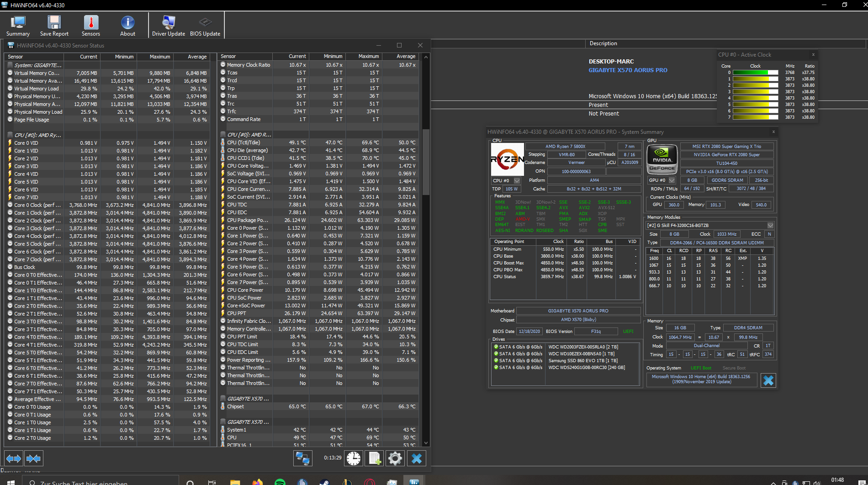The image size is (868, 485).
Task: Select the 'Command Rate' sensor row
Action: click(318, 119)
